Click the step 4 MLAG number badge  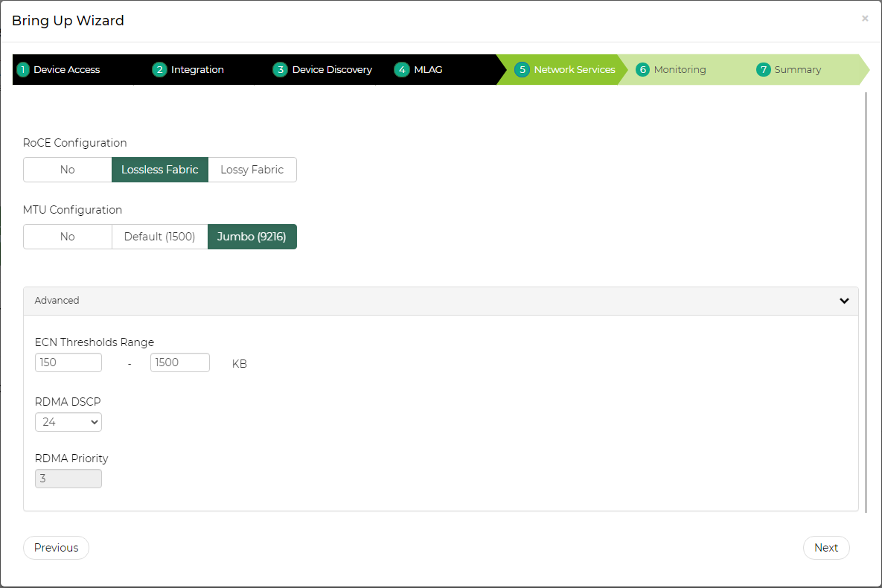pos(402,70)
